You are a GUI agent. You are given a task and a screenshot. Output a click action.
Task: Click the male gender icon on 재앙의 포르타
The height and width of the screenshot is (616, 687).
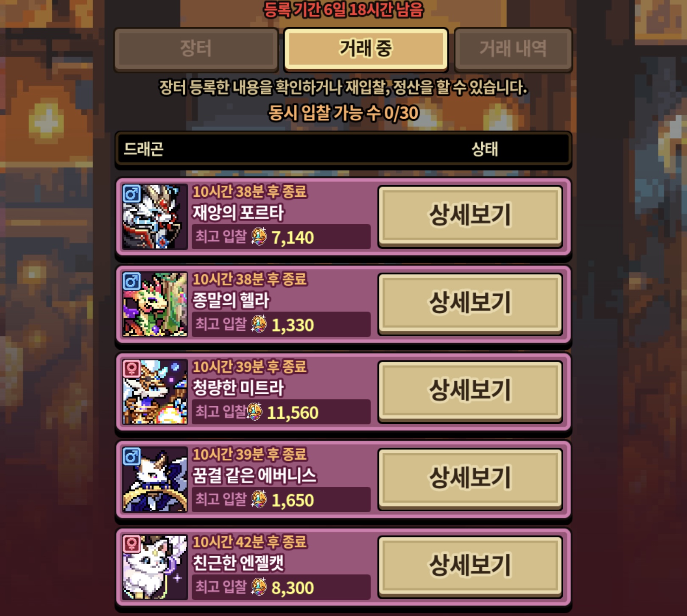point(131,194)
